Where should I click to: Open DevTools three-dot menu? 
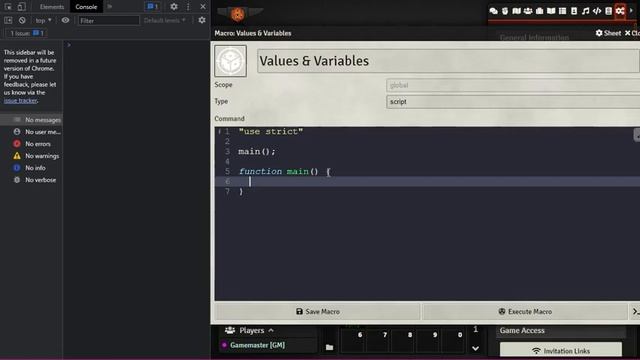[x=188, y=7]
